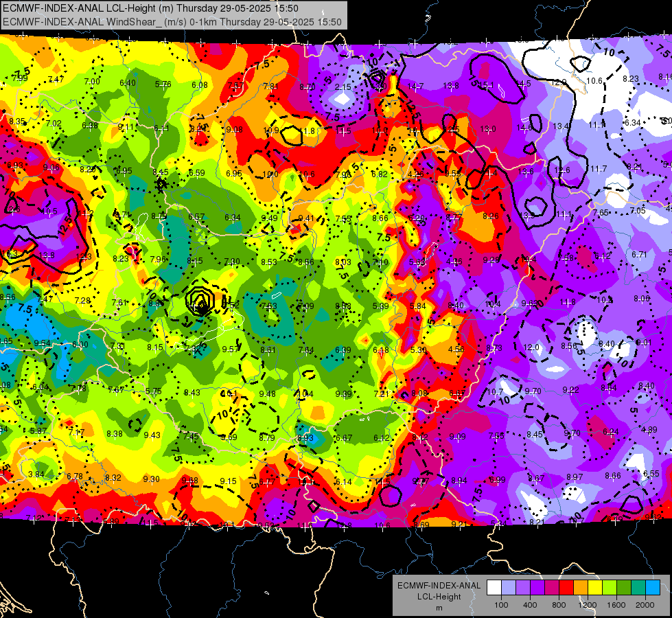
Task: Click the wind shear value 9.54
Action: 43,343
